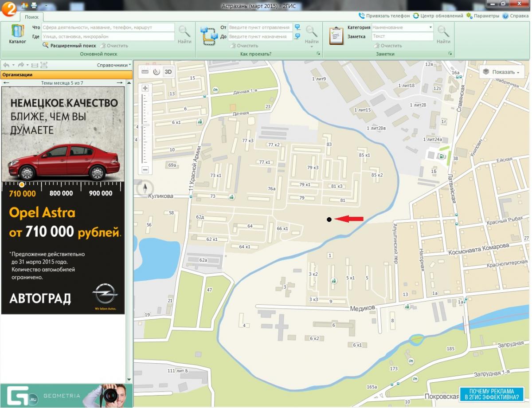Pick destination point on map via До pin icon
This screenshot has height=408, width=532.
pyautogui.click(x=297, y=36)
